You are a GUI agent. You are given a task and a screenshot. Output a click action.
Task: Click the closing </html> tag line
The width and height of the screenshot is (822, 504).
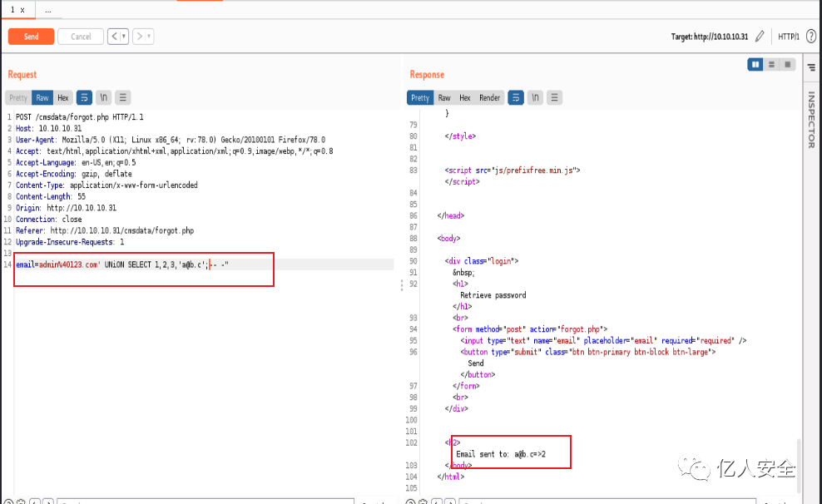(450, 477)
